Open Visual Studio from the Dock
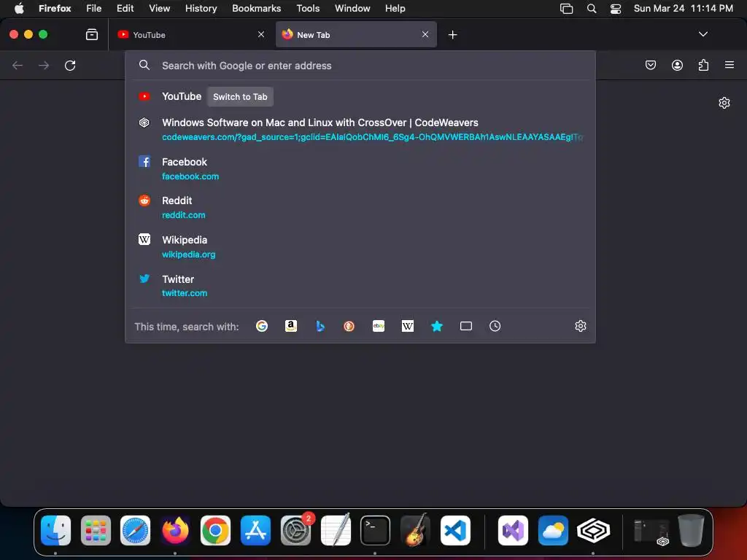The width and height of the screenshot is (747, 560). click(513, 530)
